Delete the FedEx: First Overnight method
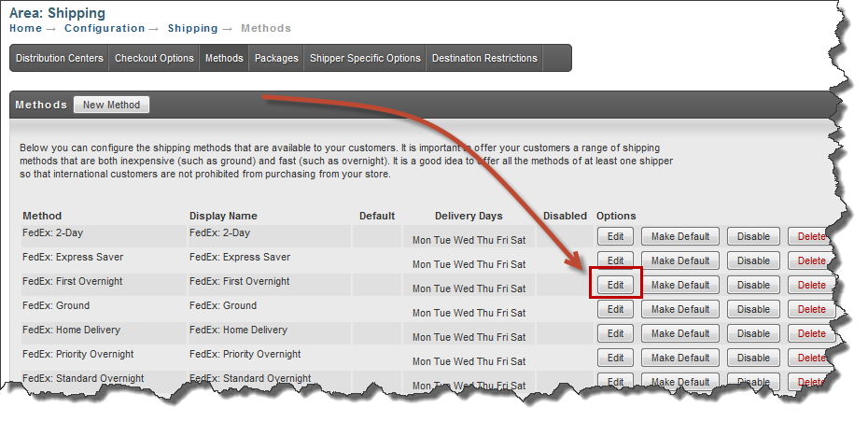 (811, 285)
